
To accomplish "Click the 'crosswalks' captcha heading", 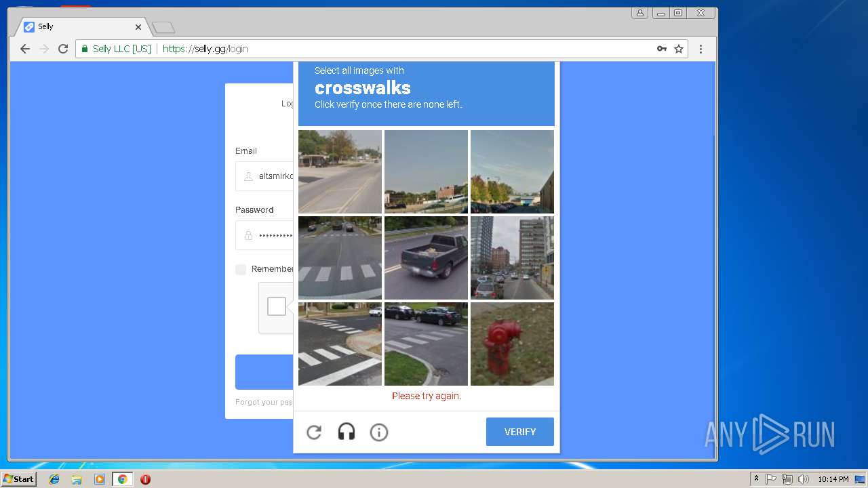I will tap(363, 88).
